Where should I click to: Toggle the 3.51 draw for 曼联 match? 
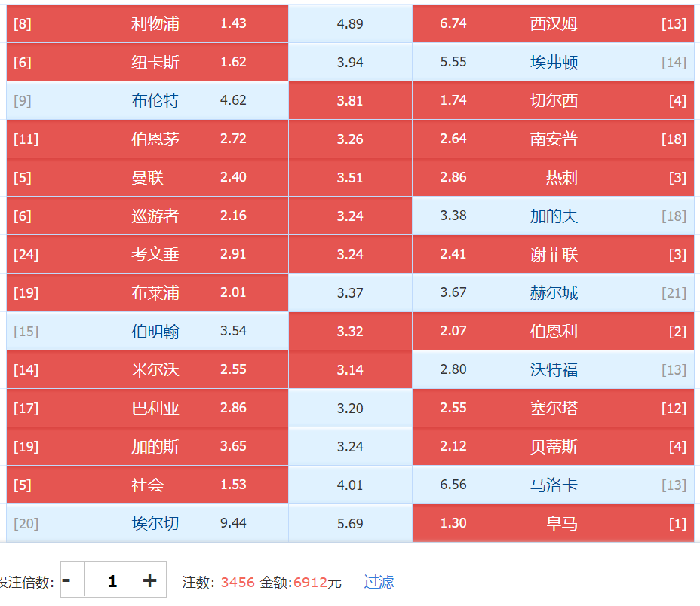point(350,177)
